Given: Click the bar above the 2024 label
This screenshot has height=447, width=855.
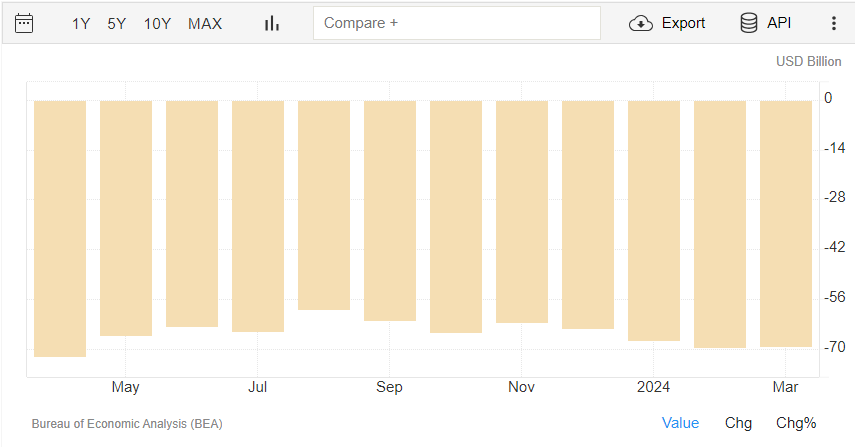Looking at the screenshot, I should (x=654, y=221).
